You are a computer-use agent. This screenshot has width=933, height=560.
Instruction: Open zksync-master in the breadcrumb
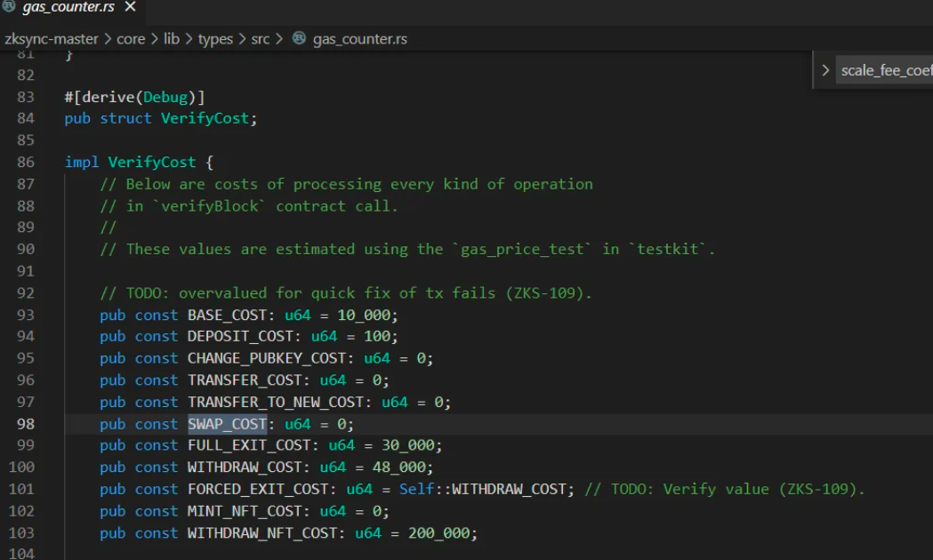coord(52,39)
